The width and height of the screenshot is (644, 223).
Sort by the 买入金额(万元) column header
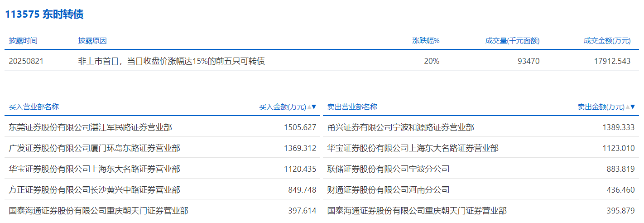tap(282, 107)
